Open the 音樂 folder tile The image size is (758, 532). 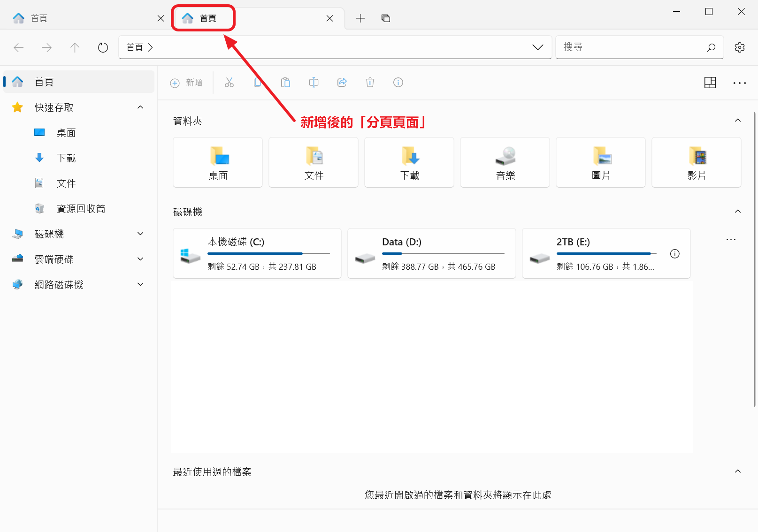[x=505, y=162]
